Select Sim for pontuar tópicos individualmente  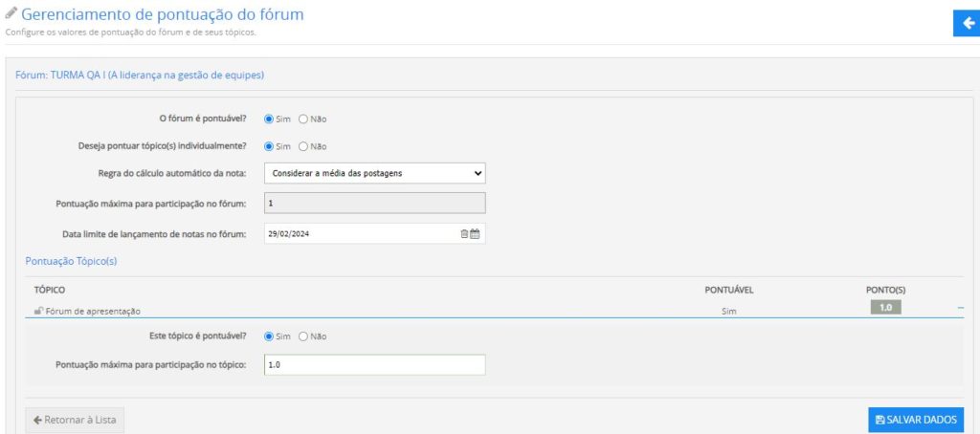(x=269, y=146)
